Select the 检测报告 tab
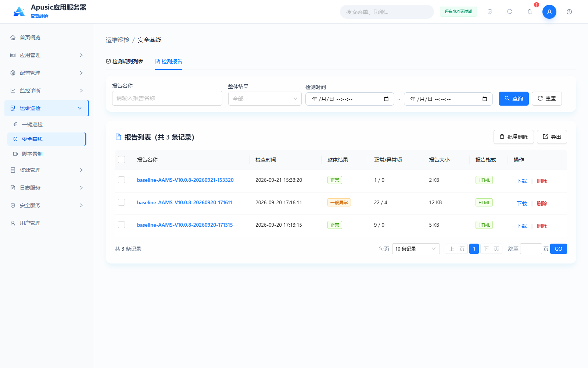This screenshot has height=368, width=588. point(169,61)
